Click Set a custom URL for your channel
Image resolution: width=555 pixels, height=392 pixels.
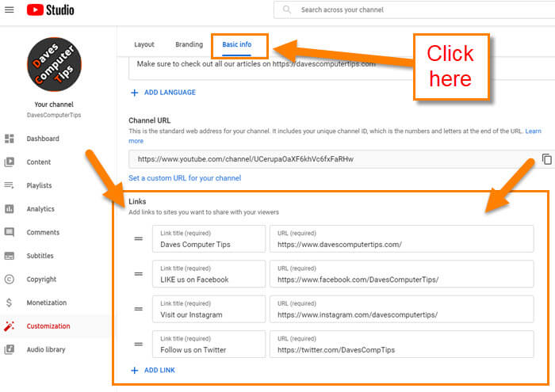pos(185,178)
